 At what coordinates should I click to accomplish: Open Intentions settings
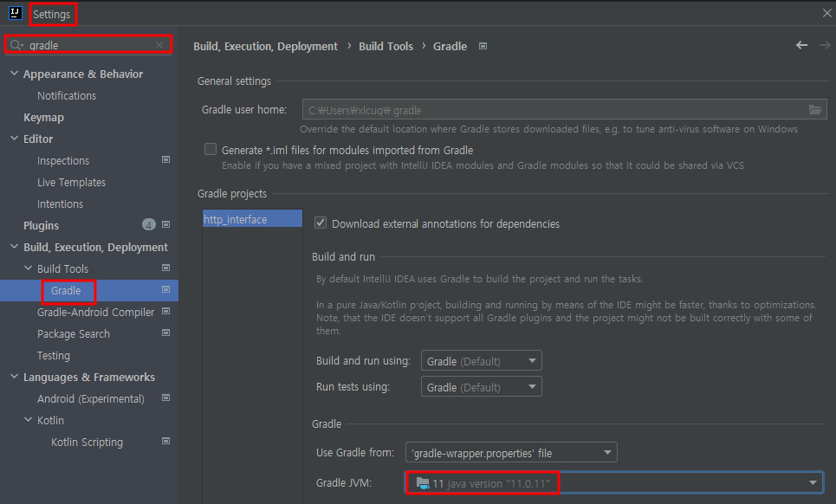(61, 204)
